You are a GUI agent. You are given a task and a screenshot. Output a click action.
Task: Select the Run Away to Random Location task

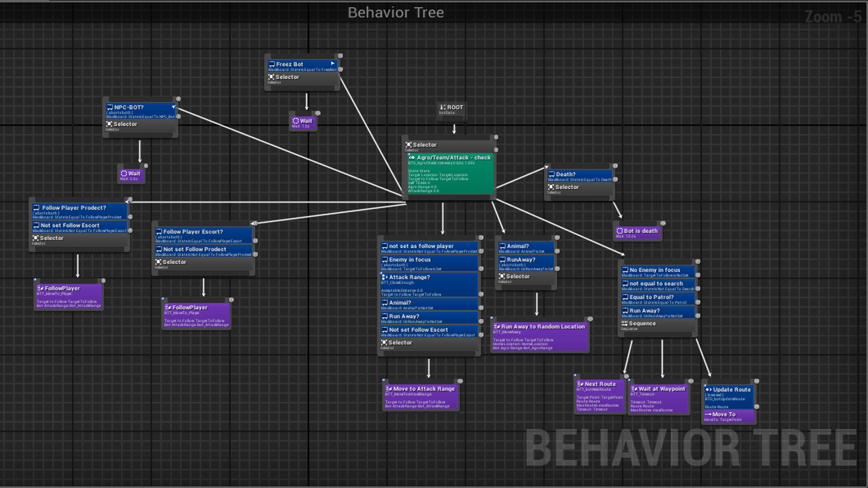pos(540,337)
